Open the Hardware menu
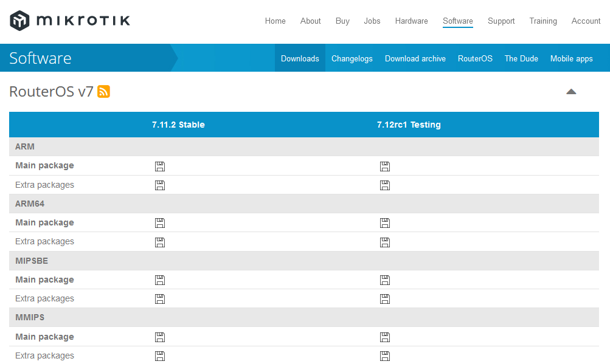Viewport: 610px width, 364px height. (x=411, y=21)
